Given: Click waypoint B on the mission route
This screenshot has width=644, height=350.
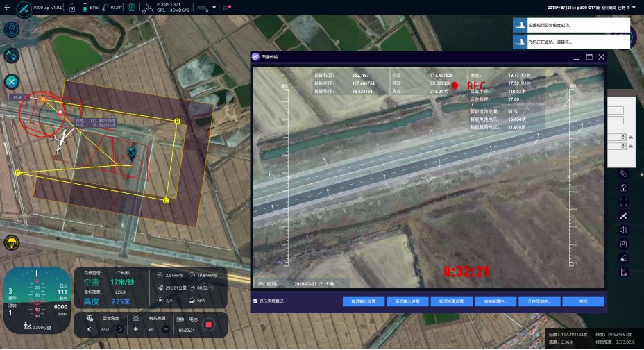Looking at the screenshot, I should pyautogui.click(x=177, y=122).
